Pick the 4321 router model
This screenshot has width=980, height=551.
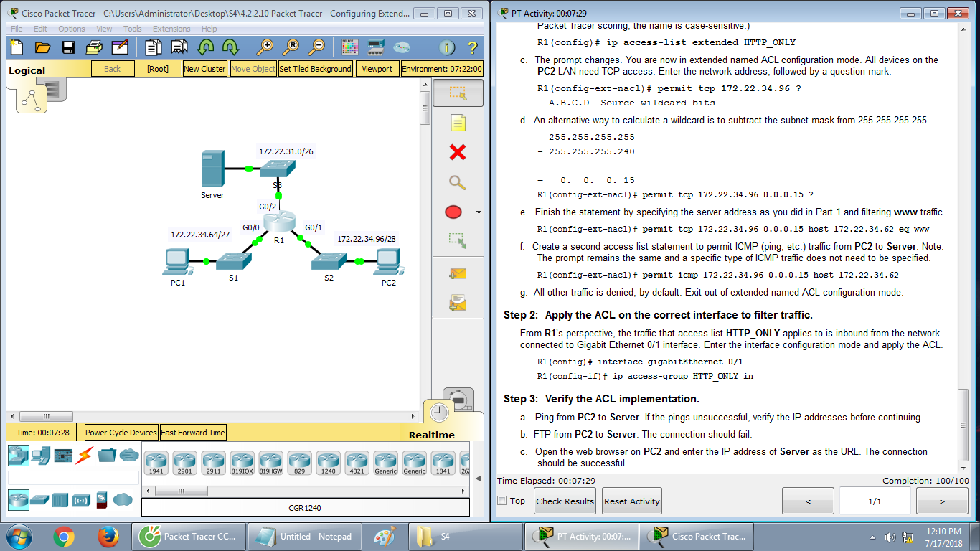tap(357, 463)
